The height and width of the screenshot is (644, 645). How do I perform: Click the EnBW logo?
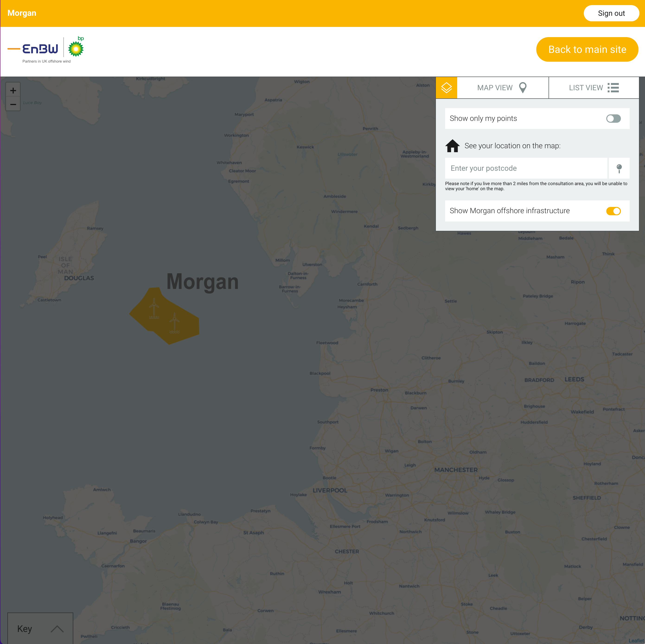(33, 49)
